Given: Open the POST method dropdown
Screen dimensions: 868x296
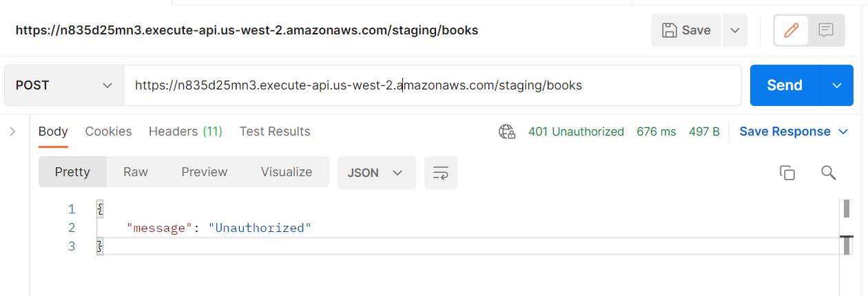Looking at the screenshot, I should (x=64, y=85).
